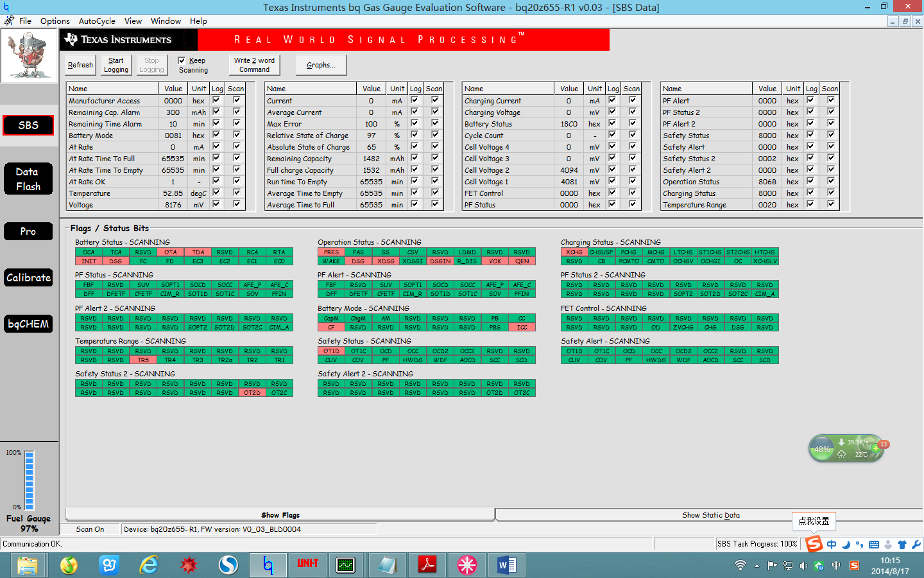Toggle Scan checkbox for Temperature Range row

pos(831,204)
